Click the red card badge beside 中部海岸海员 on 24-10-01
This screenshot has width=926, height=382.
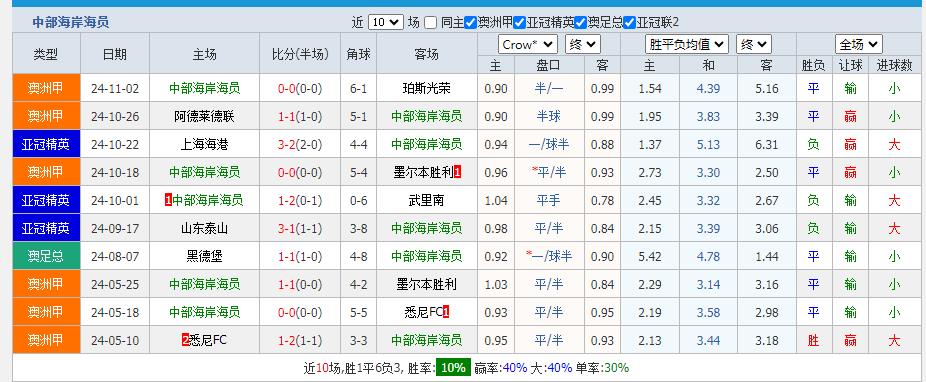pyautogui.click(x=168, y=200)
